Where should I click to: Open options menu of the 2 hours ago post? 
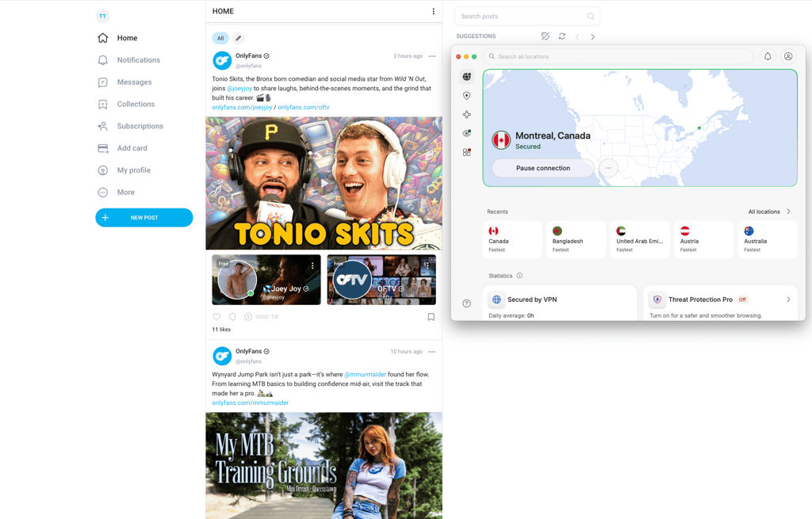(432, 56)
